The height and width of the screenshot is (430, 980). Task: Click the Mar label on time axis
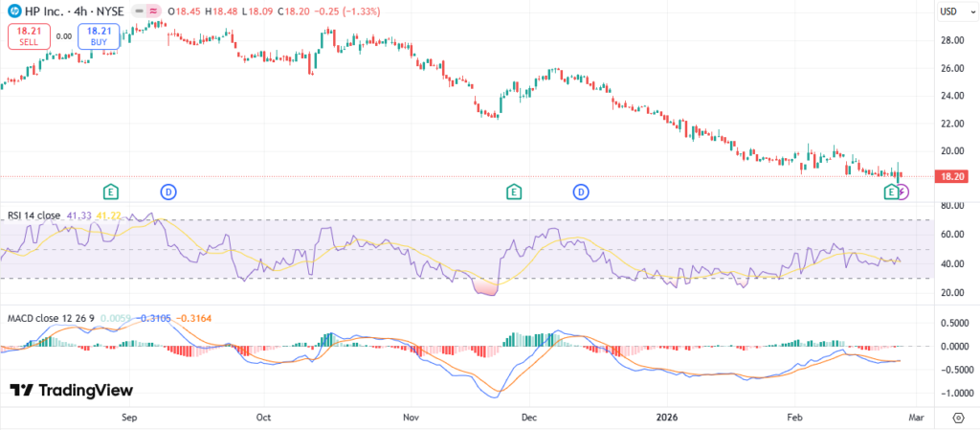coord(916,417)
